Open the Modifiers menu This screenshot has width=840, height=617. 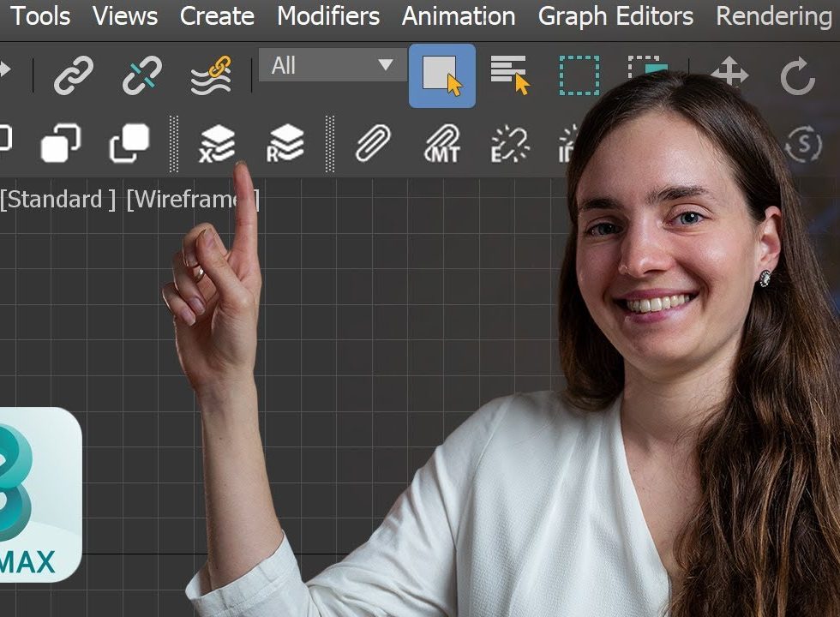coord(327,16)
